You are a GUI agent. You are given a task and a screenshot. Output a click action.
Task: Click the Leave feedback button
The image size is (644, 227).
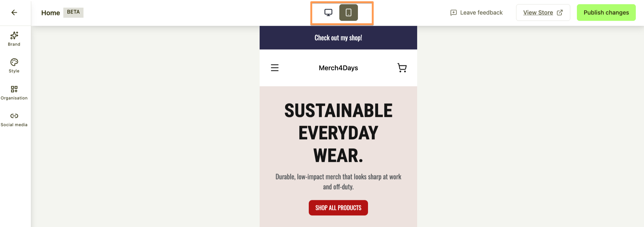coord(476,13)
